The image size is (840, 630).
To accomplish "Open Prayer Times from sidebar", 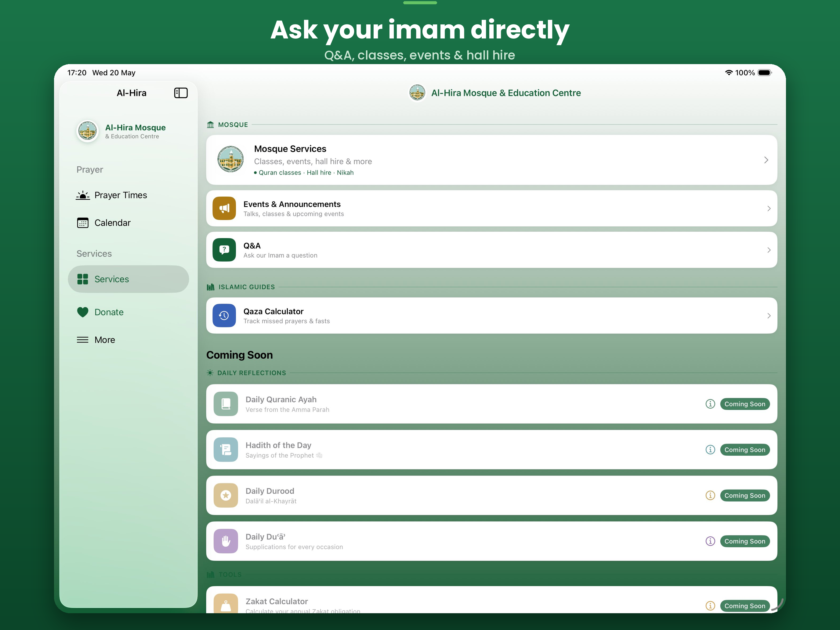I will 129,195.
